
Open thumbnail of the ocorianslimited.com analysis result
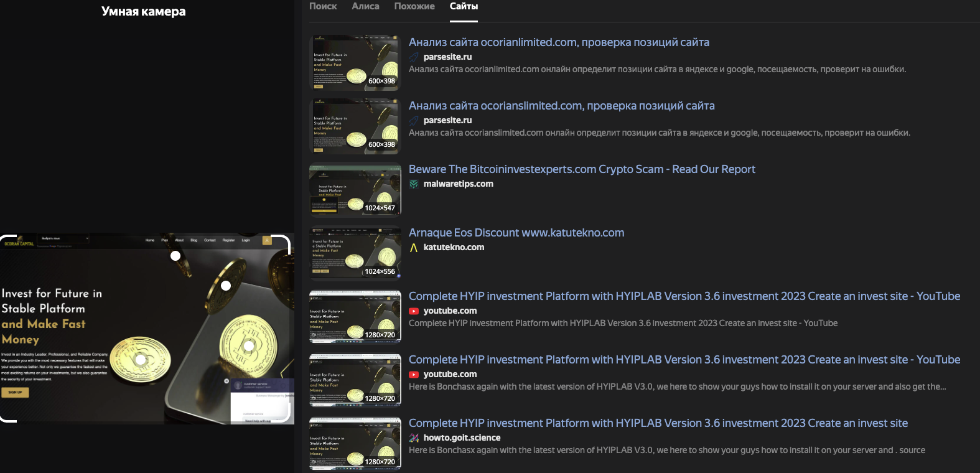(355, 126)
